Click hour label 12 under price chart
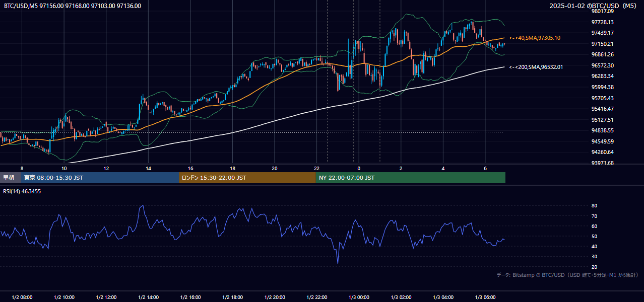 [106, 168]
